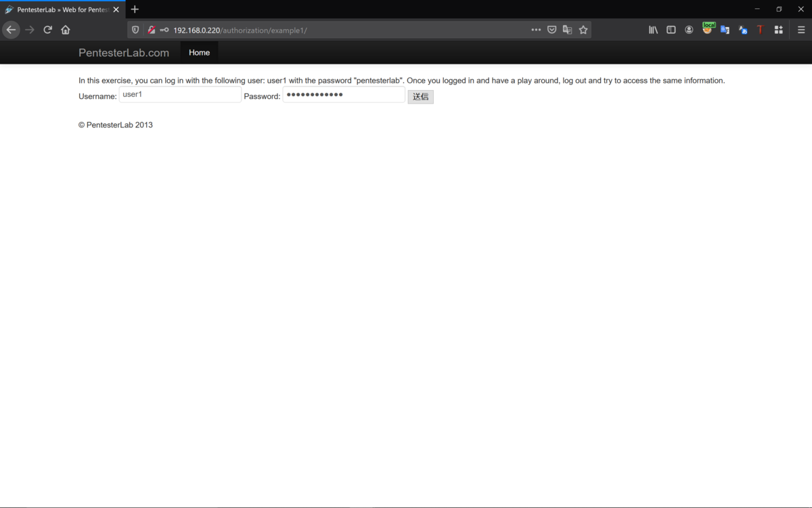
Task: Open the Firefox account icon
Action: pos(689,30)
